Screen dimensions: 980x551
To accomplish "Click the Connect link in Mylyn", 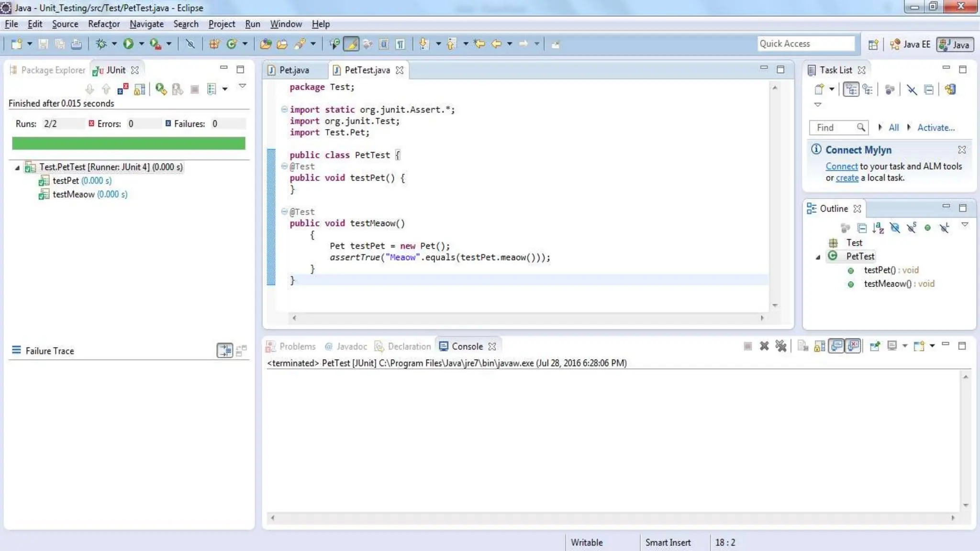I will coord(841,166).
